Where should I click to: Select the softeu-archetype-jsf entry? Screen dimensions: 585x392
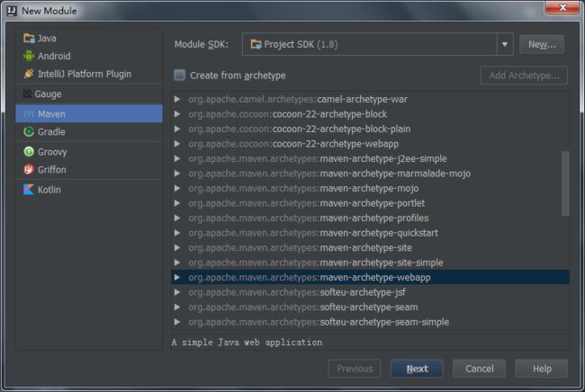(x=297, y=292)
